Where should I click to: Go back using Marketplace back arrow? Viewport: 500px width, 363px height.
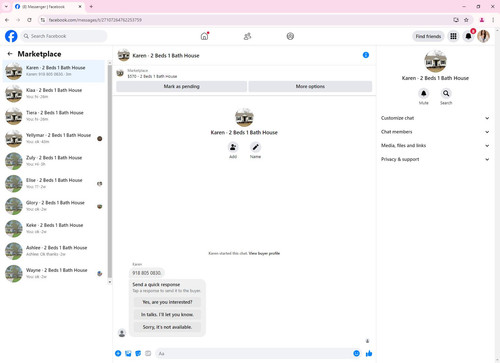[x=10, y=54]
